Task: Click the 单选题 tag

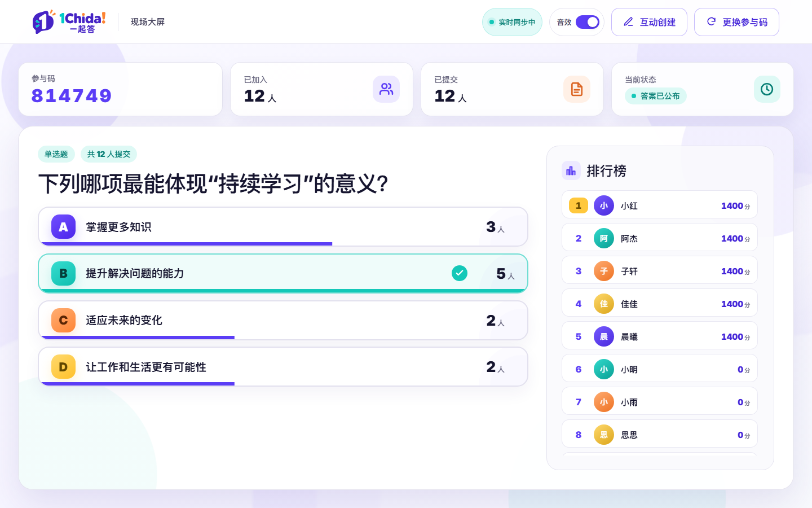Action: (x=56, y=154)
